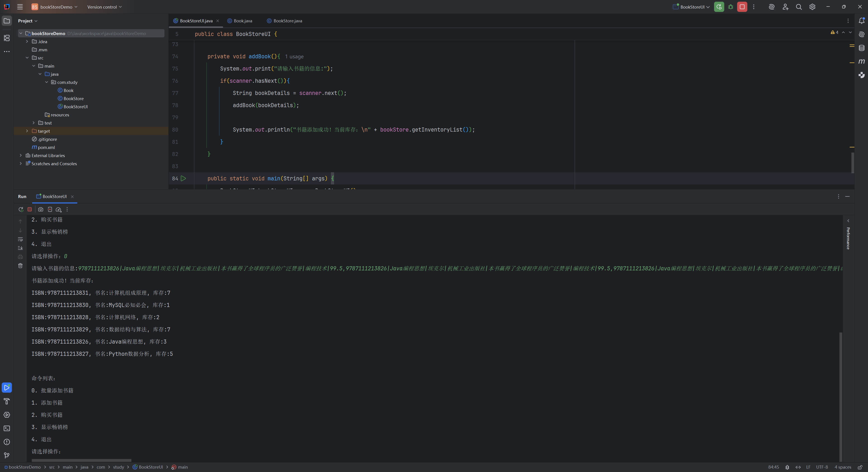Show more tool windows ellipsis in left strip
Image resolution: width=868 pixels, height=472 pixels.
point(7,52)
